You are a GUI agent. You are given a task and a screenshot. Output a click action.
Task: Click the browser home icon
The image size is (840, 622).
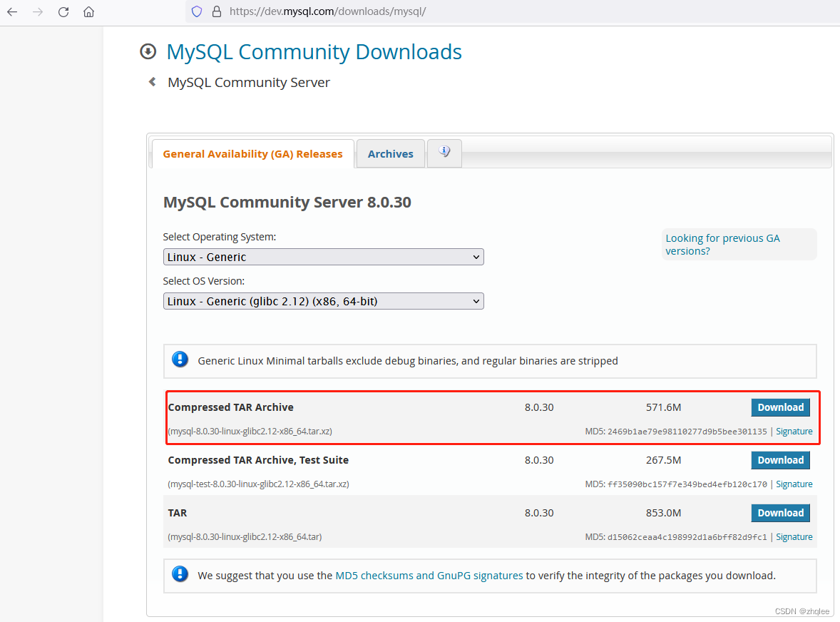click(x=88, y=11)
